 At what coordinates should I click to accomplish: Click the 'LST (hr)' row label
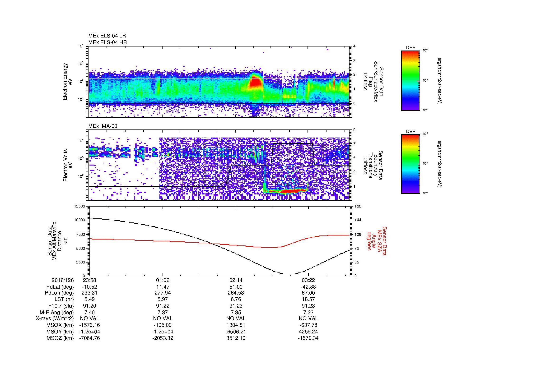(x=64, y=300)
